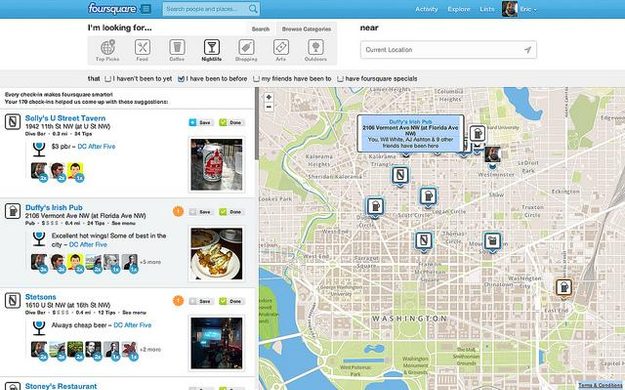The image size is (625, 390).
Task: Select the Arts category icon
Action: click(281, 50)
